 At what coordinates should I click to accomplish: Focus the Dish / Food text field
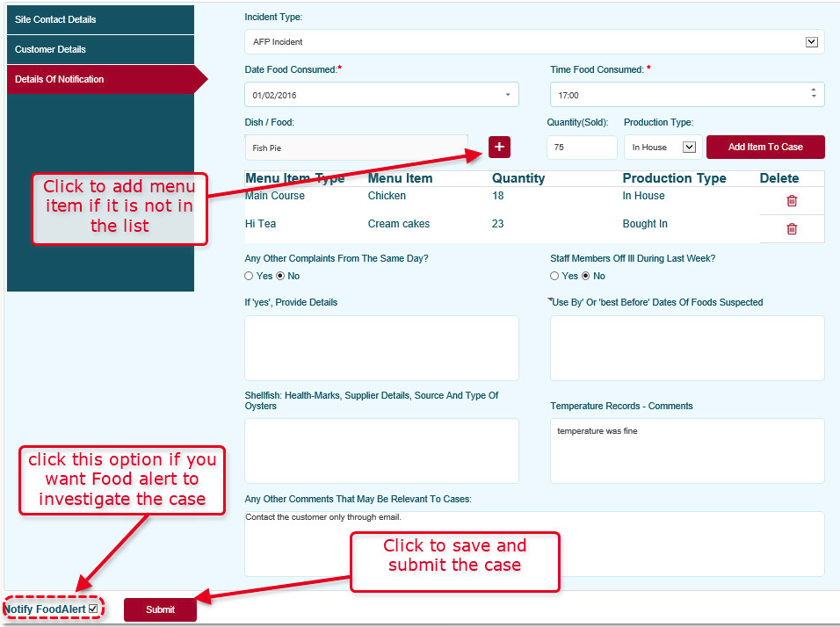coord(356,148)
